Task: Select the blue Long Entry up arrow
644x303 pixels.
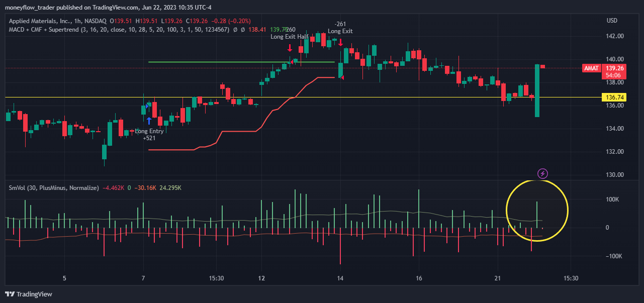Action: tap(149, 121)
